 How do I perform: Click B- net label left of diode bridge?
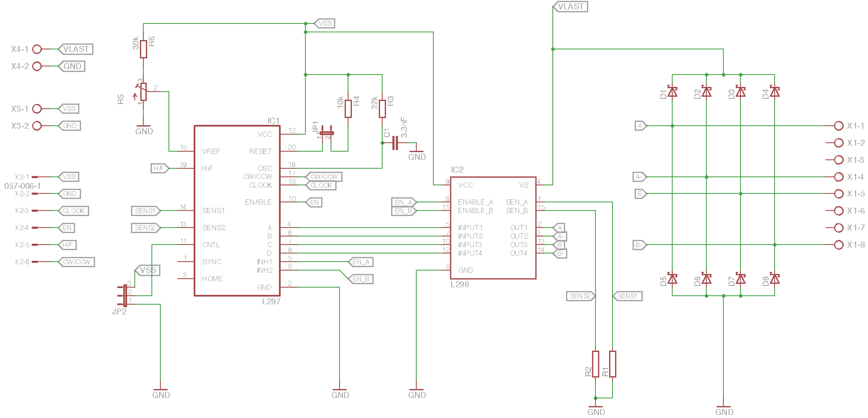click(639, 245)
